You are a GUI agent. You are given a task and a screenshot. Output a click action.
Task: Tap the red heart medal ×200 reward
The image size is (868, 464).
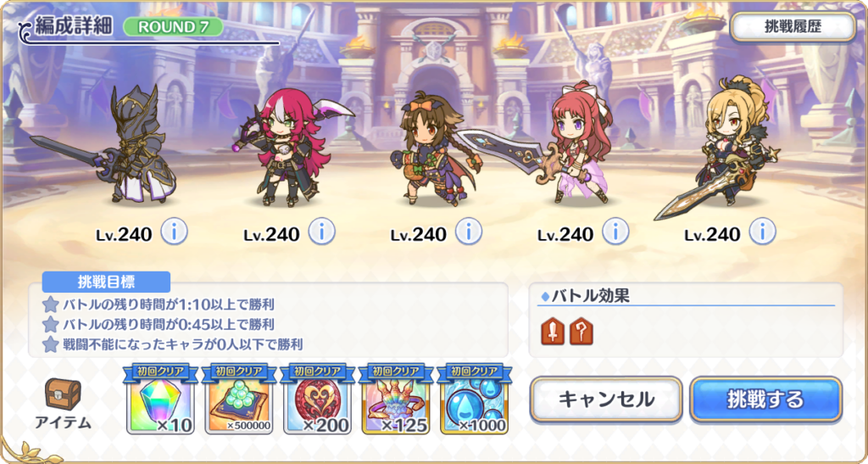(x=317, y=400)
